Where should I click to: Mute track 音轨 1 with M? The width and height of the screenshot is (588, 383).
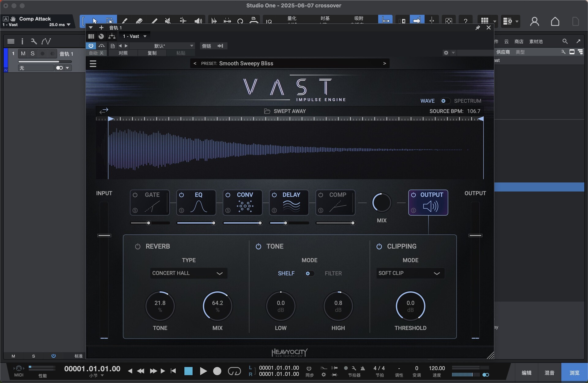pyautogui.click(x=23, y=54)
